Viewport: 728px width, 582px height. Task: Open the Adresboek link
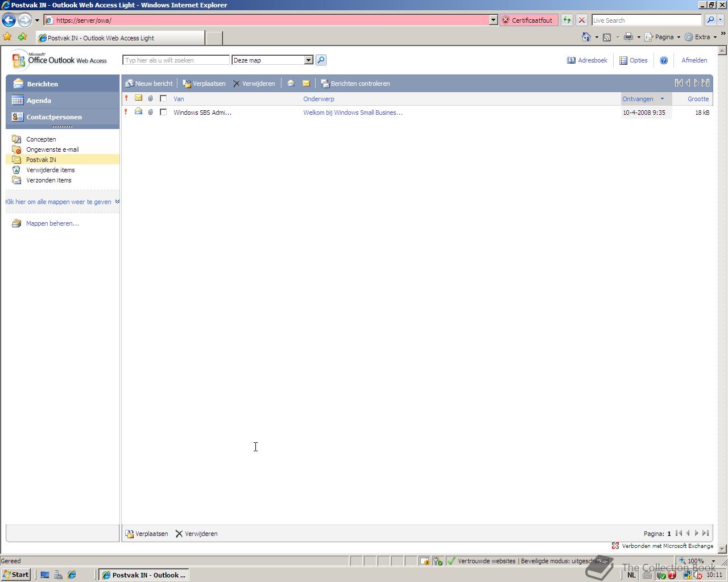click(x=587, y=60)
